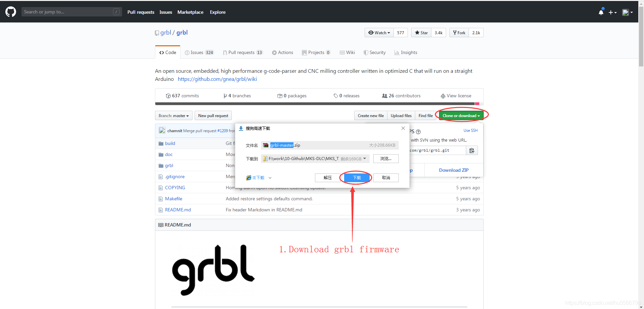The height and width of the screenshot is (309, 644).
Task: Click the Create new file button
Action: [371, 115]
